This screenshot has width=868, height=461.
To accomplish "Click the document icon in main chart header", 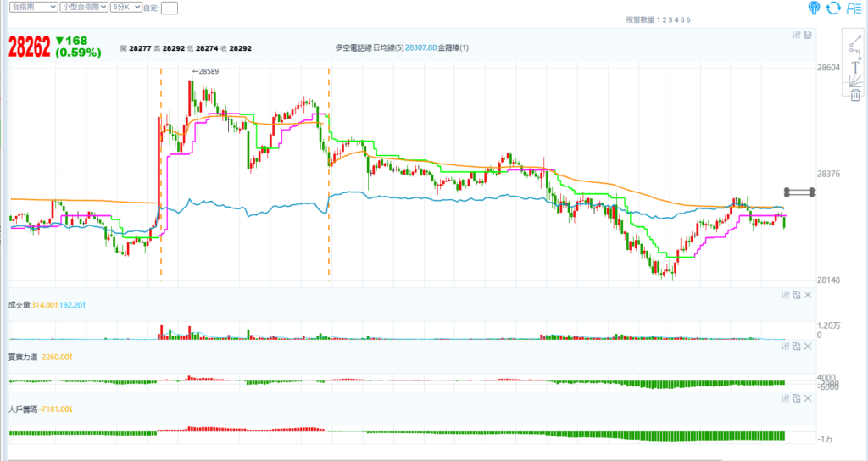I will [808, 35].
